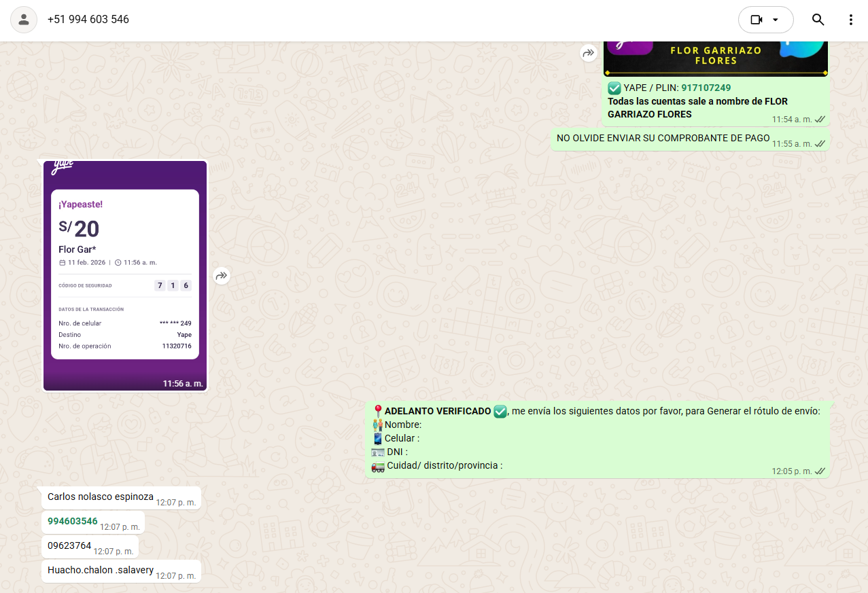Open the chat search magnifier icon
This screenshot has width=868, height=593.
click(818, 20)
